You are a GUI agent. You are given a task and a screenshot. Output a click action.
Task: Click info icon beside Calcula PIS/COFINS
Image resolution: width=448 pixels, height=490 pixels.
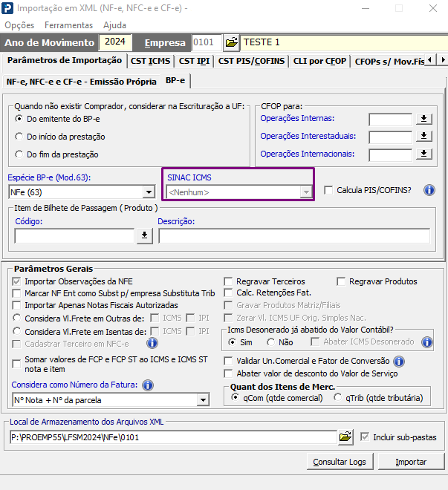(429, 190)
